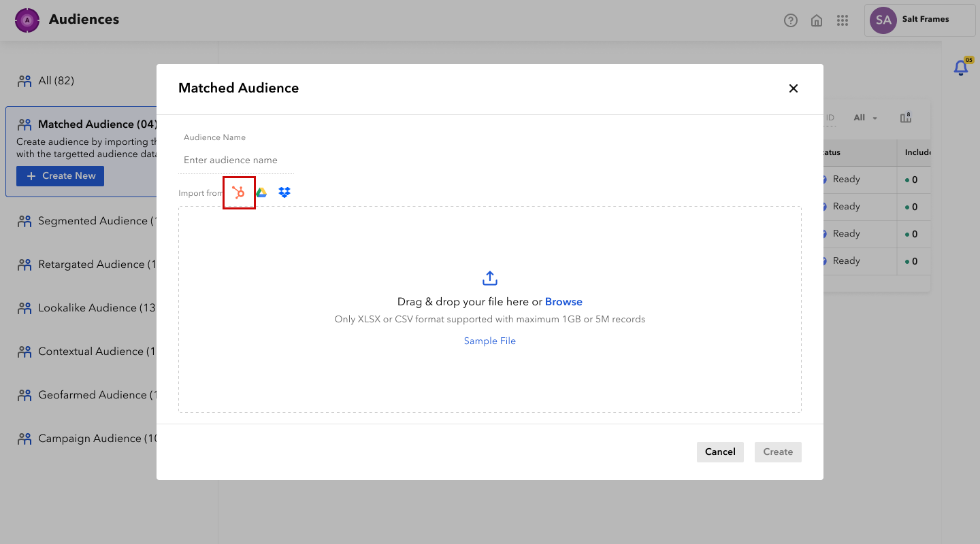Open Salt Frames account menu

coord(919,20)
